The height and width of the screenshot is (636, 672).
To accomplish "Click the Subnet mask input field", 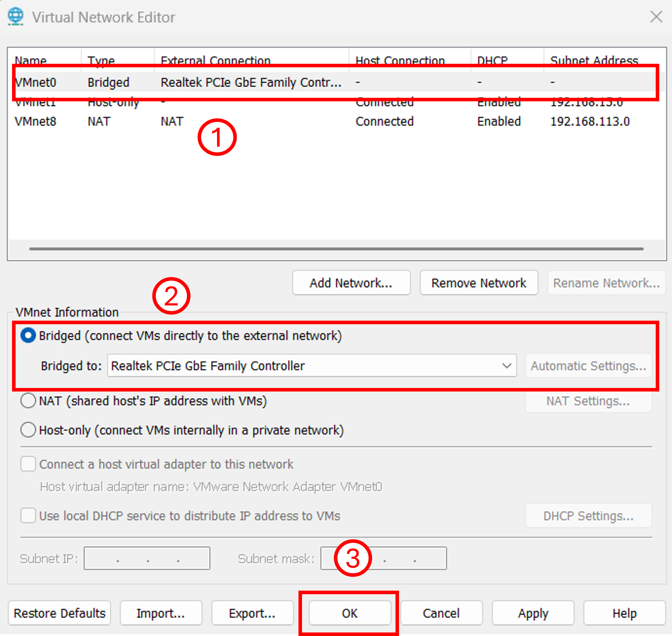I will coord(383,558).
